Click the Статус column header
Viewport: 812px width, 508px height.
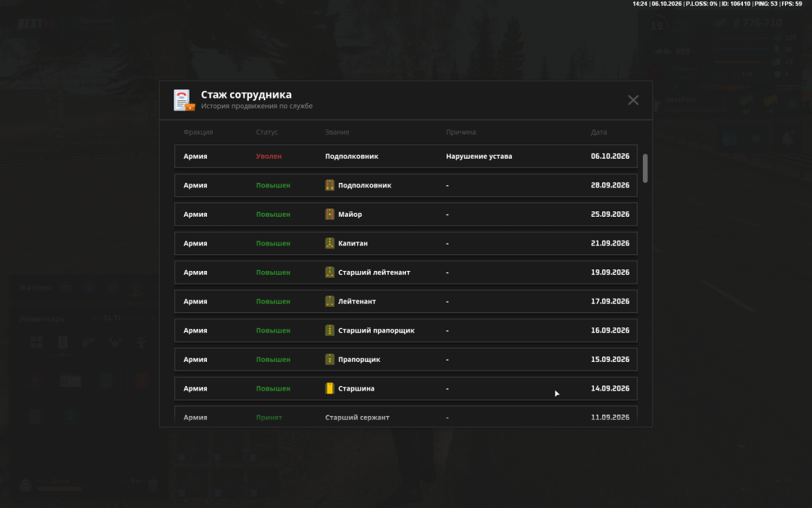click(x=267, y=132)
